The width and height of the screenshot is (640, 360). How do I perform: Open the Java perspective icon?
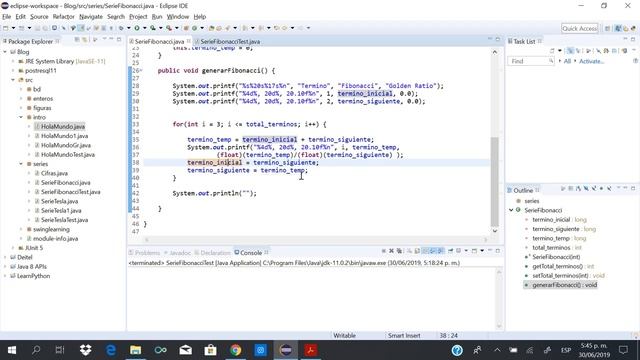tap(618, 28)
